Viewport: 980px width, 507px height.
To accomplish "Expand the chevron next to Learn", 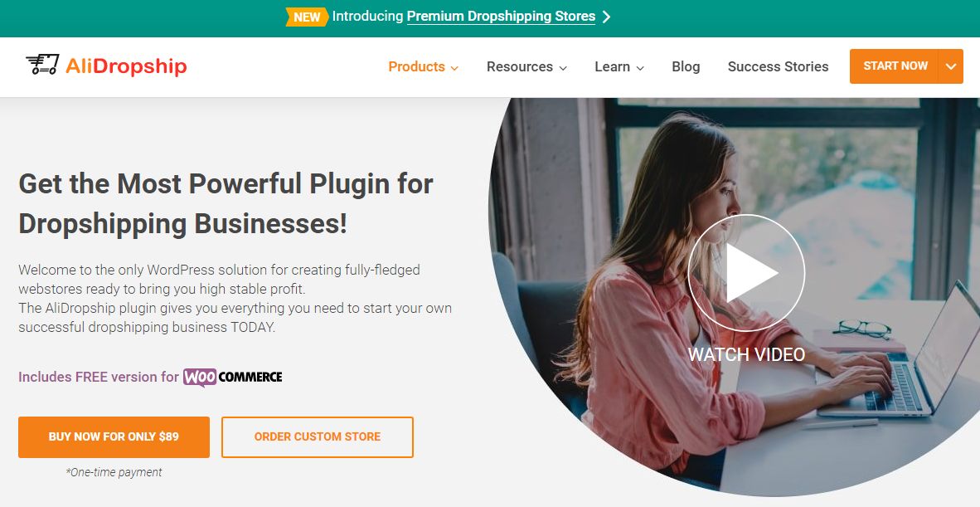I will tap(640, 68).
